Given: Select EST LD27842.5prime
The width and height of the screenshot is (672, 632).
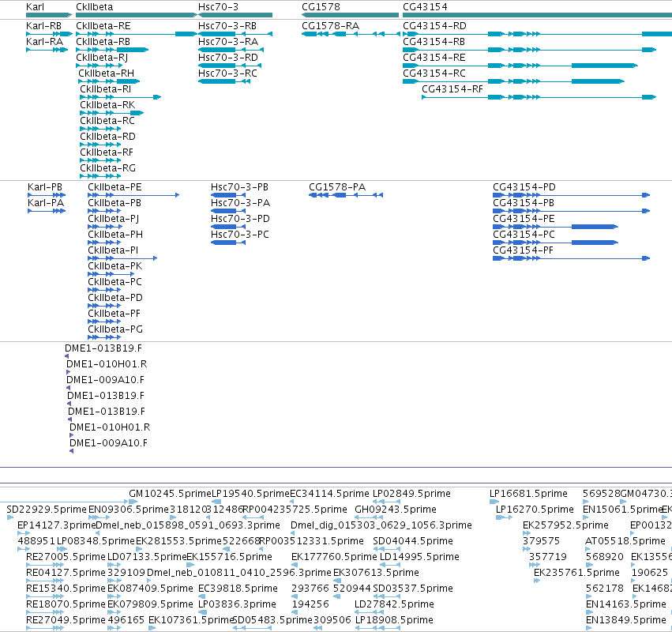Looking at the screenshot, I should [x=394, y=604].
